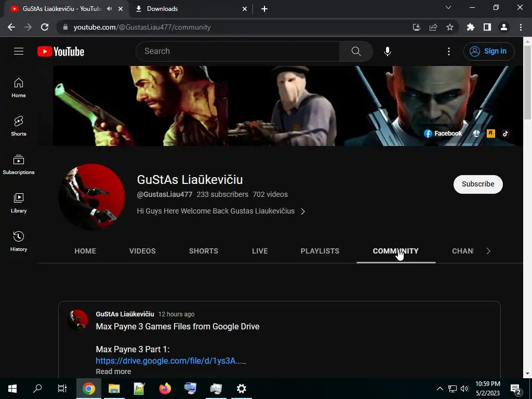Open the '12 hours ago' post timestamp
Image resolution: width=532 pixels, height=399 pixels.
pyautogui.click(x=177, y=314)
